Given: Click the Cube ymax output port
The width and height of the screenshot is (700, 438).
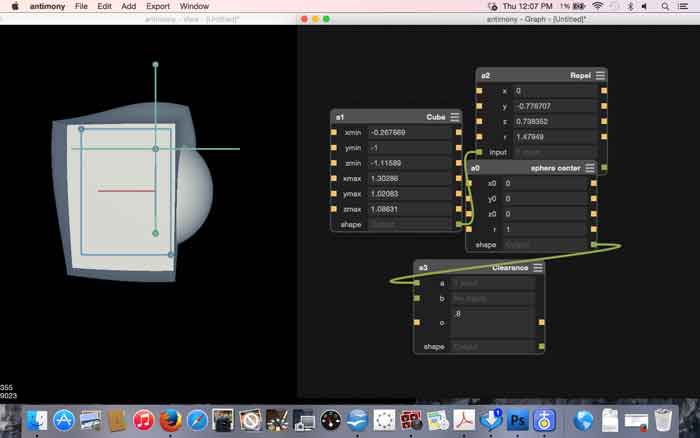Looking at the screenshot, I should pos(458,193).
